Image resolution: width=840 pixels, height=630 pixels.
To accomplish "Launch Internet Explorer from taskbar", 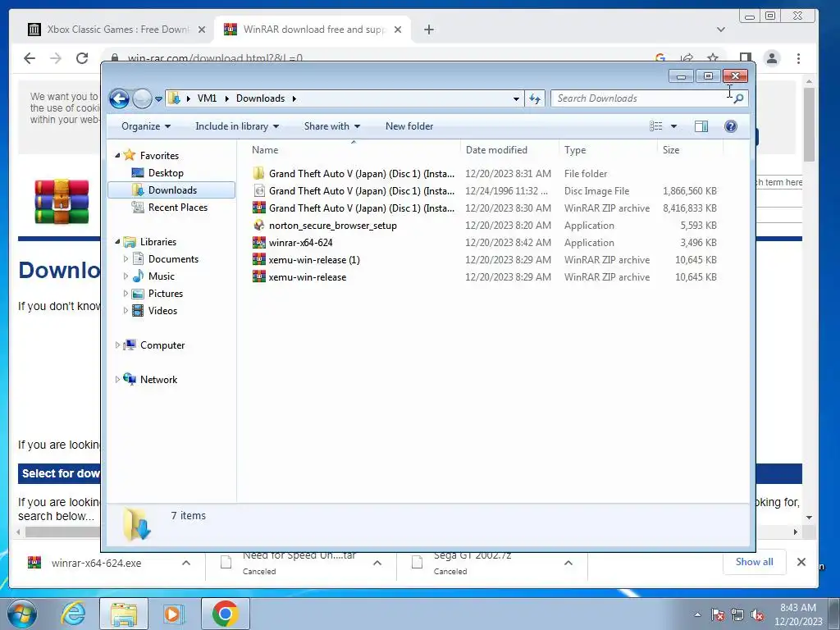I will click(73, 614).
